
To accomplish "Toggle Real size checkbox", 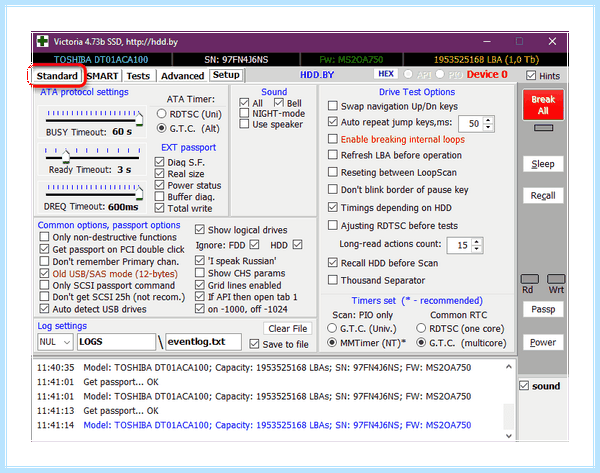I will click(x=160, y=173).
